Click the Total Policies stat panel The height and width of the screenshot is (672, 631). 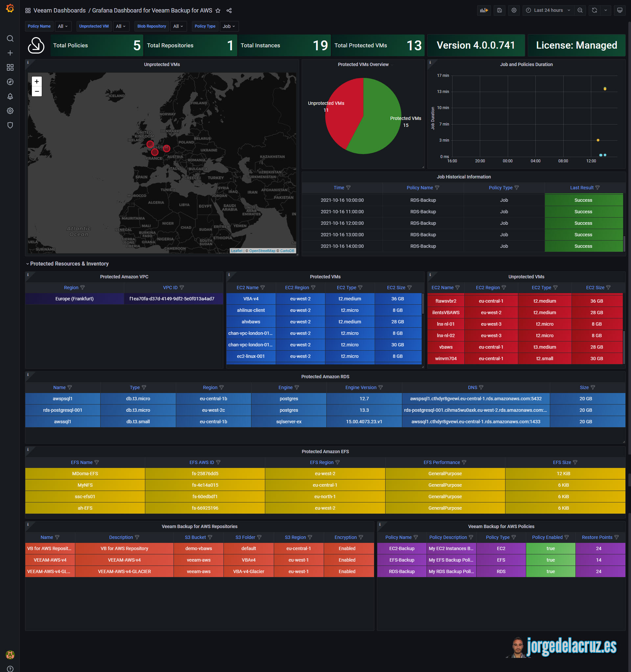pos(97,45)
